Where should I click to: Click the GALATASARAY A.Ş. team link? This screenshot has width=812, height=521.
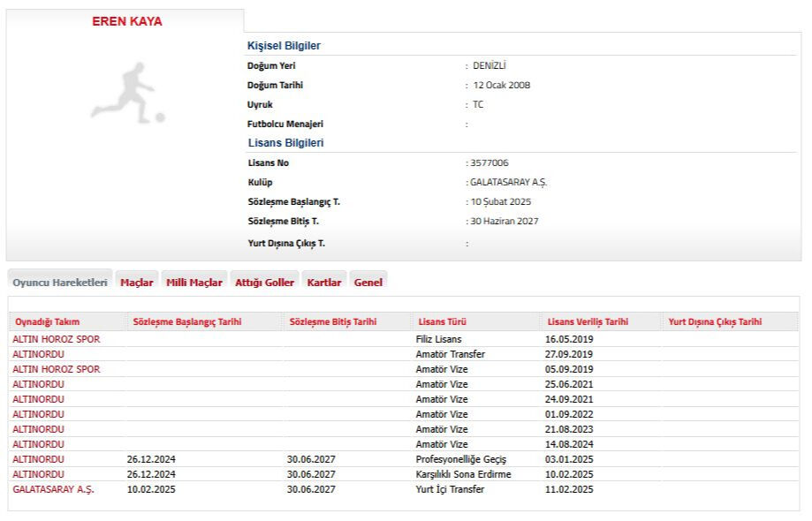tap(53, 489)
